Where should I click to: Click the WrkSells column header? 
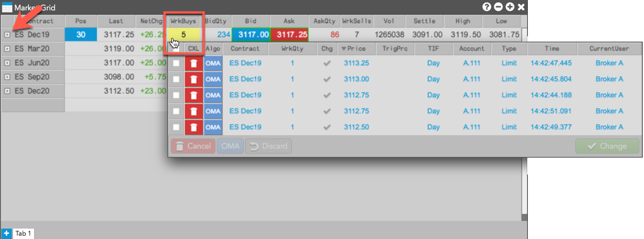pyautogui.click(x=357, y=21)
